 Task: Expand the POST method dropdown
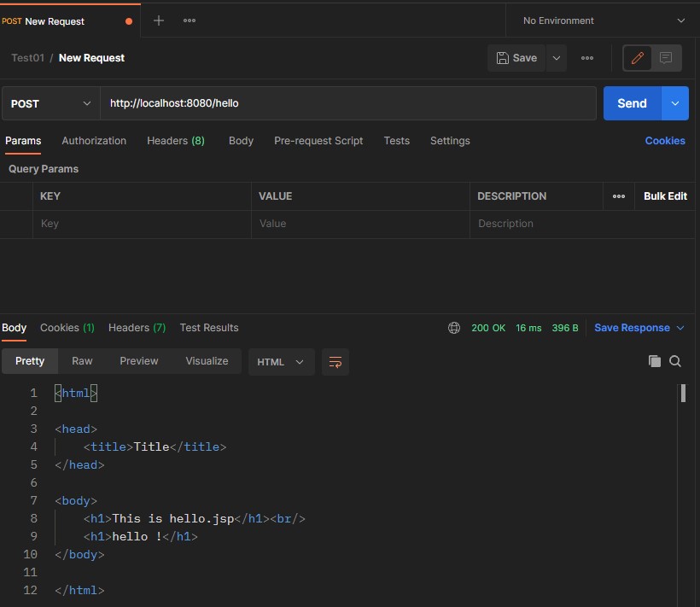(50, 103)
